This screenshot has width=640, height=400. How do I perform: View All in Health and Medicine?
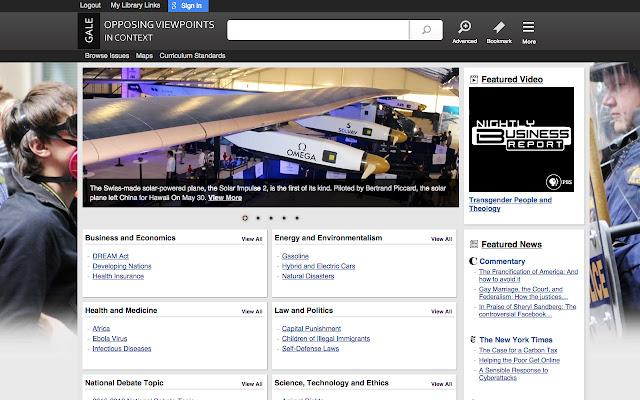(x=252, y=311)
